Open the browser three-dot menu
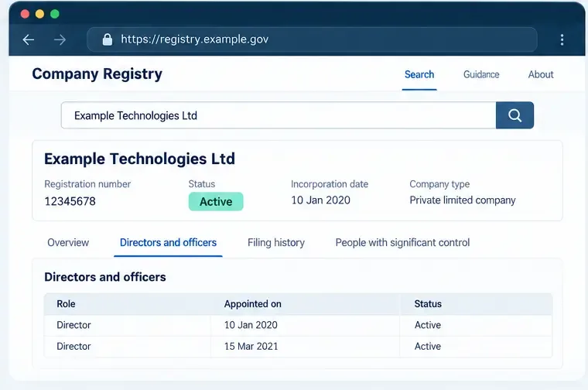Image resolution: width=588 pixels, height=390 pixels. pyautogui.click(x=562, y=39)
